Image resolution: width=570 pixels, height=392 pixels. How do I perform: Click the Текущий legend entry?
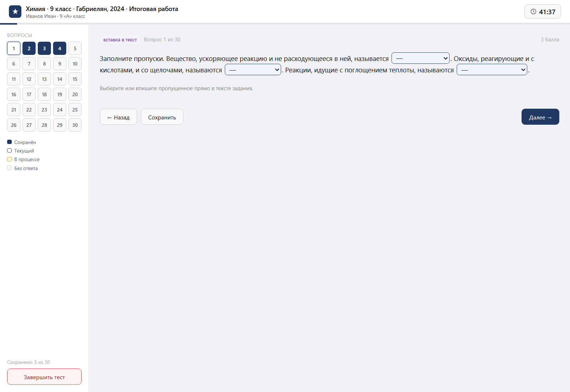21,151
